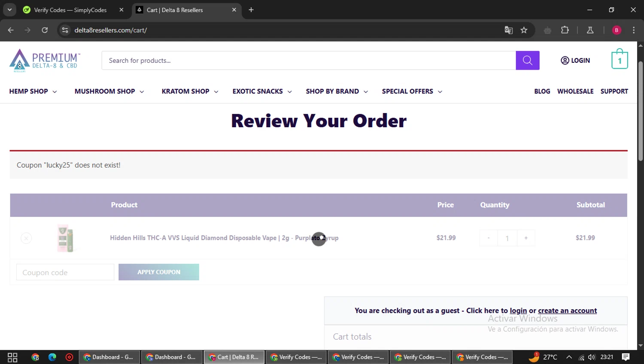Click in the product search field

click(x=309, y=61)
